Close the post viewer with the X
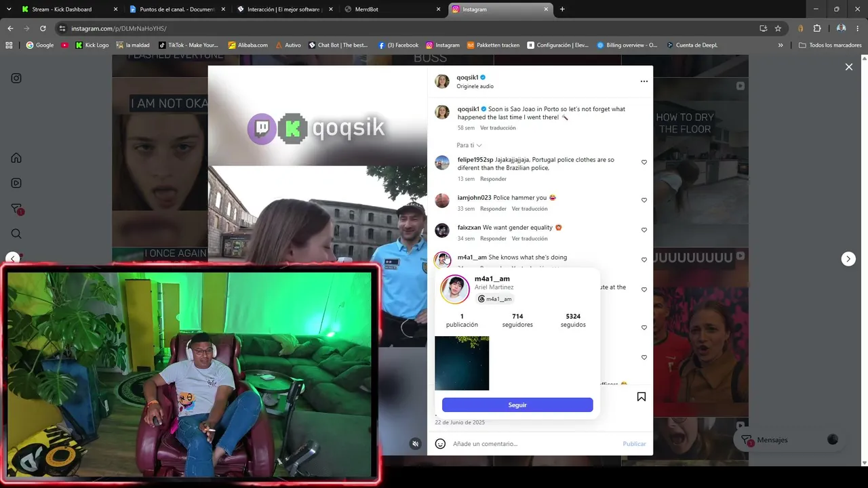868x488 pixels. coord(848,66)
